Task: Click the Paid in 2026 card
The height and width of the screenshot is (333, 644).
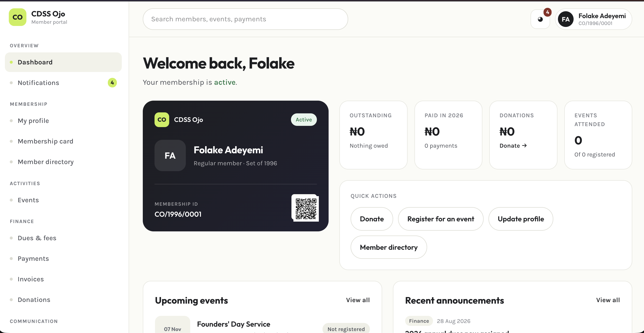Action: [x=448, y=135]
